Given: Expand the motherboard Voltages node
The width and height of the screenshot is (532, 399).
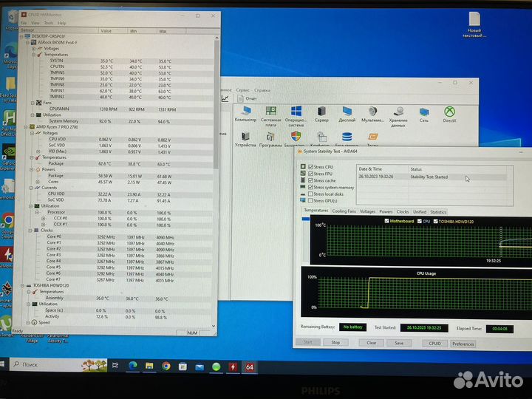Looking at the screenshot, I should (x=33, y=49).
